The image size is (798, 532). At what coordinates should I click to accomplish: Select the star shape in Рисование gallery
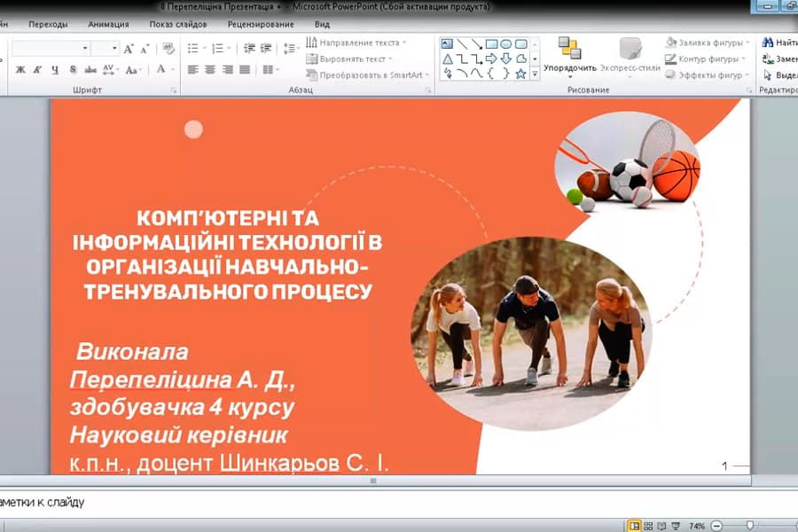point(520,74)
